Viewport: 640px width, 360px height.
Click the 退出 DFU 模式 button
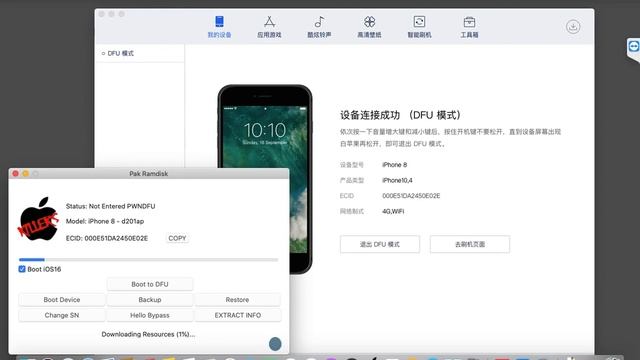[380, 244]
